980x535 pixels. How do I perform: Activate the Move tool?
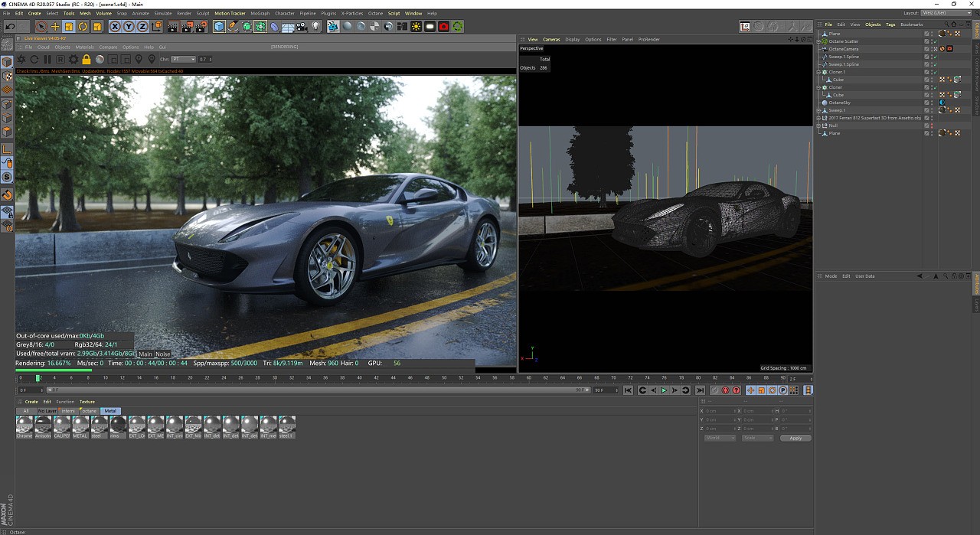click(55, 27)
